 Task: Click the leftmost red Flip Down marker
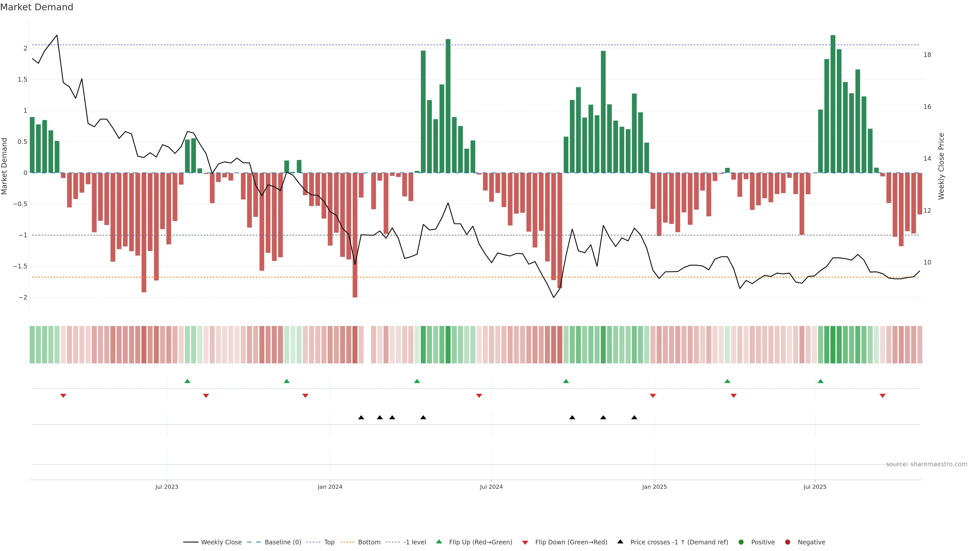(63, 396)
